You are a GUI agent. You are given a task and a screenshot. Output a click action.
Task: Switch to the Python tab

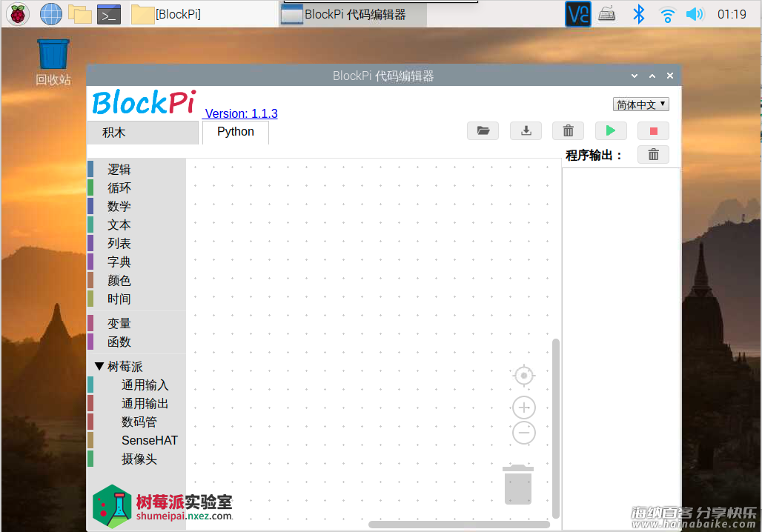[236, 132]
